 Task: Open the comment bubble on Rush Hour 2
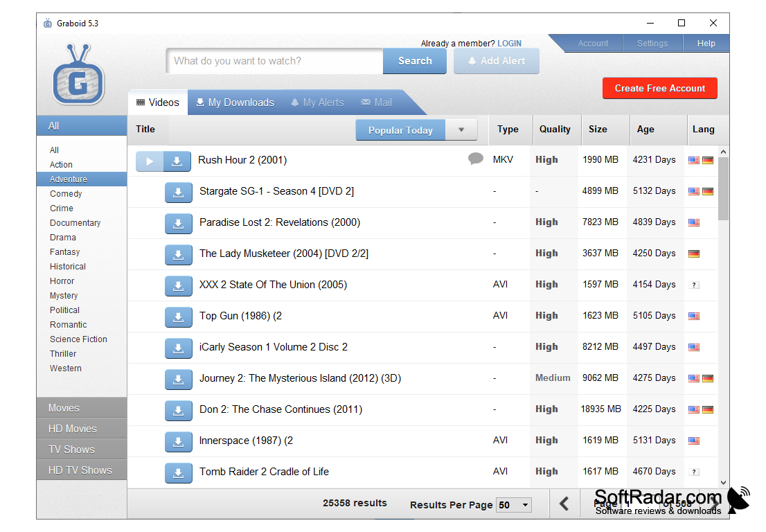tap(475, 159)
